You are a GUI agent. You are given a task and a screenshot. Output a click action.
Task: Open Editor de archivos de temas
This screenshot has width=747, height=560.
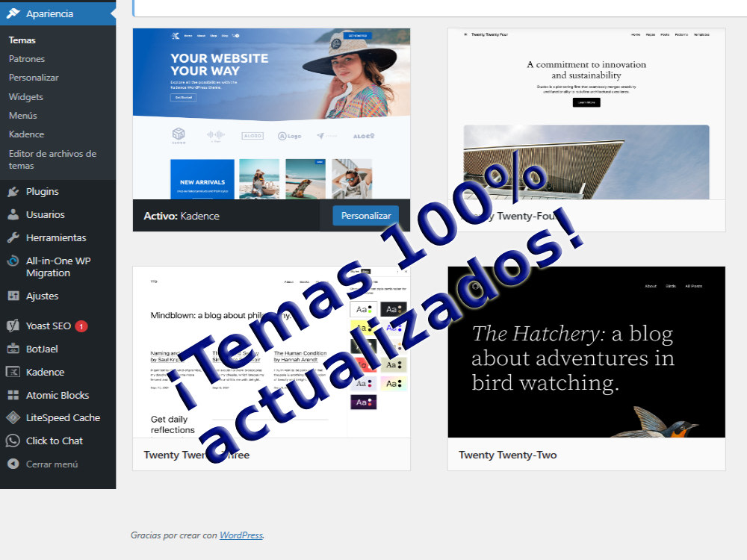tap(52, 160)
